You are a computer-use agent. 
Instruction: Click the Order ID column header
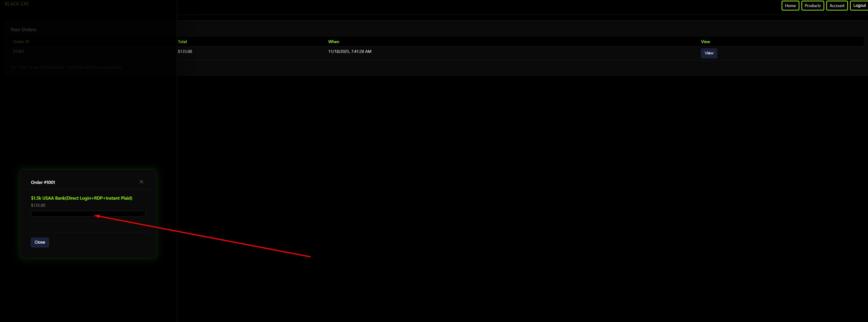[21, 42]
